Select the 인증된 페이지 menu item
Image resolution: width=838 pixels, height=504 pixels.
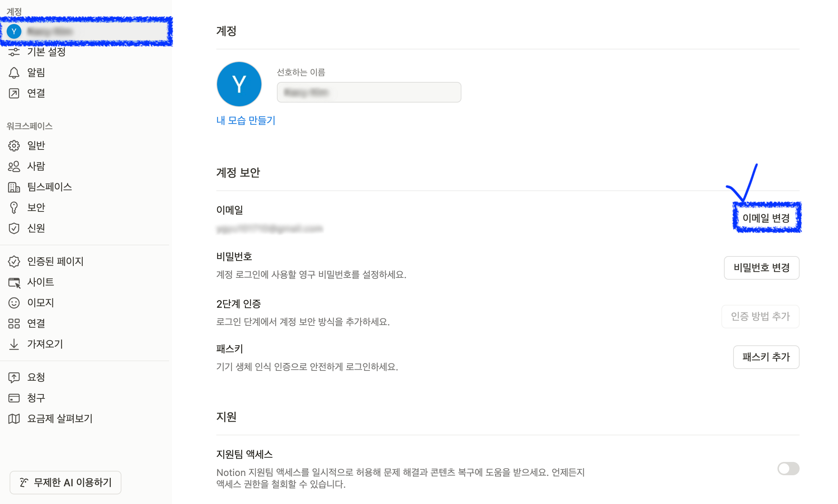tap(55, 262)
